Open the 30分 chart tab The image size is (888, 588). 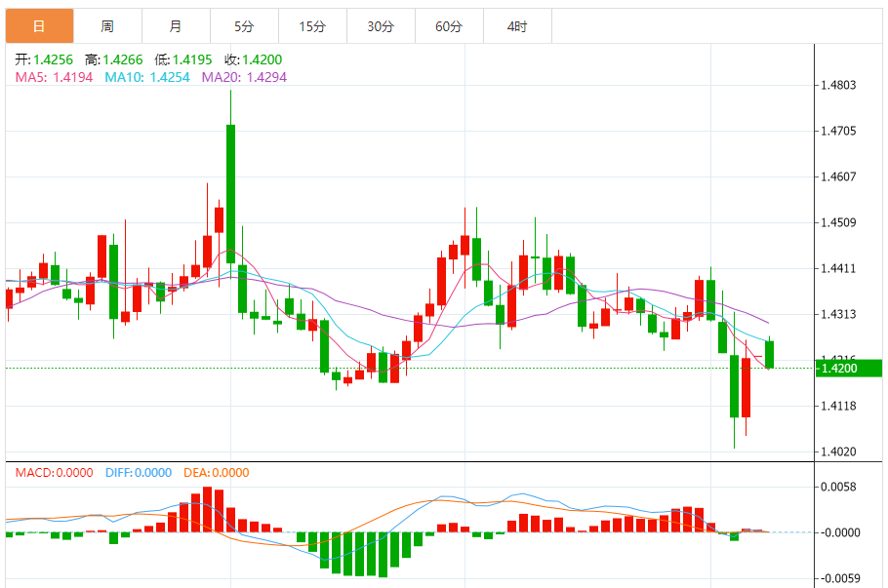(x=381, y=26)
